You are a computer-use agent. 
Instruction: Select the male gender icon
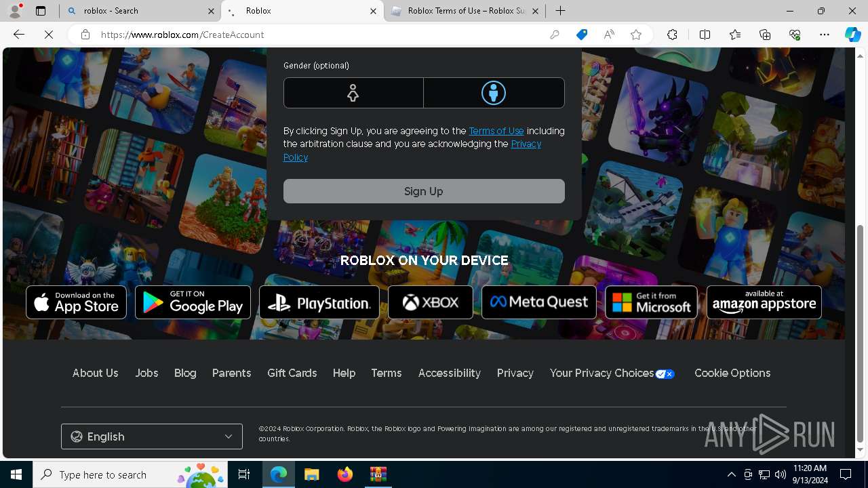[494, 93]
